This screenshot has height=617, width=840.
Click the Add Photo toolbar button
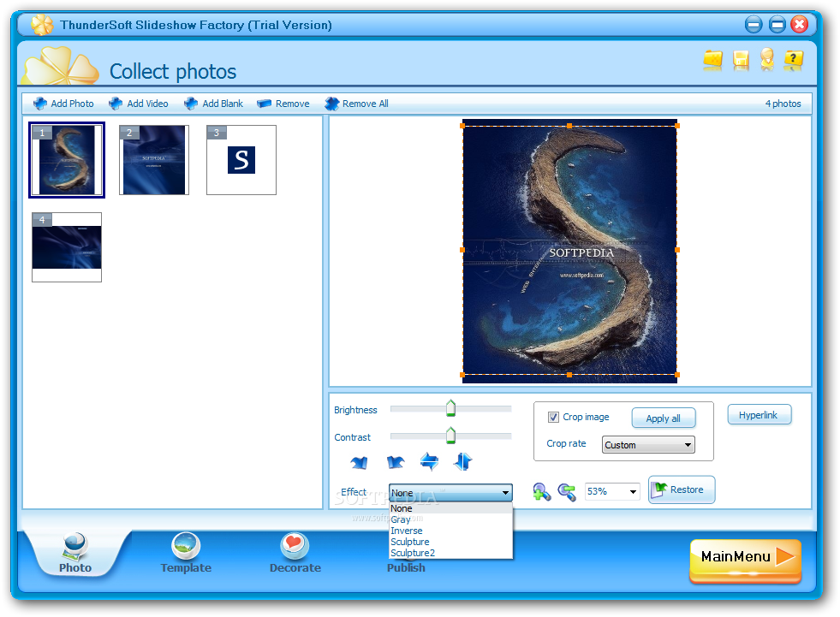(63, 104)
